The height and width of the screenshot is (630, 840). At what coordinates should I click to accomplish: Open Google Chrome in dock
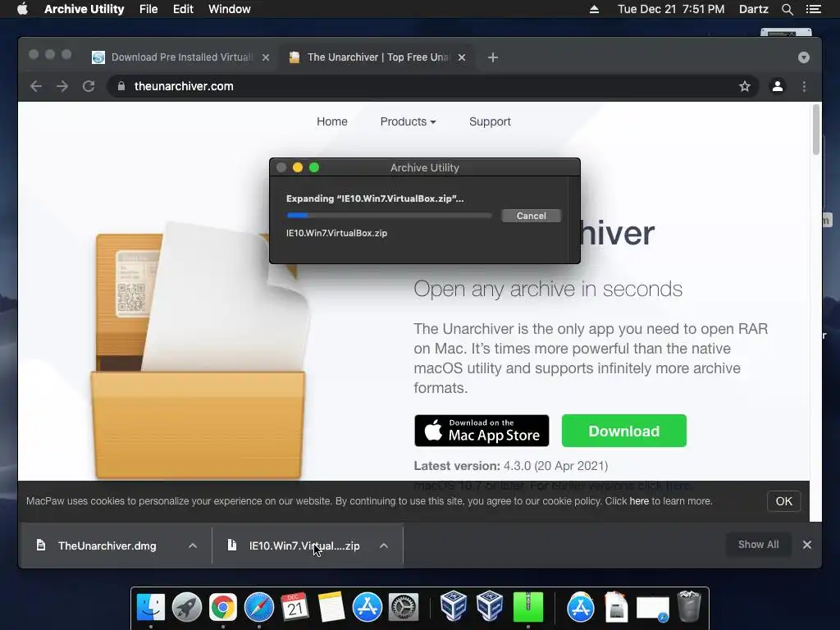click(x=223, y=608)
